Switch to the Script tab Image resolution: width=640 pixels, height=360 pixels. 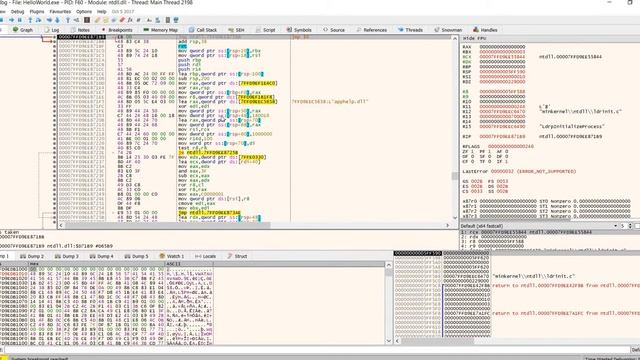[265, 30]
